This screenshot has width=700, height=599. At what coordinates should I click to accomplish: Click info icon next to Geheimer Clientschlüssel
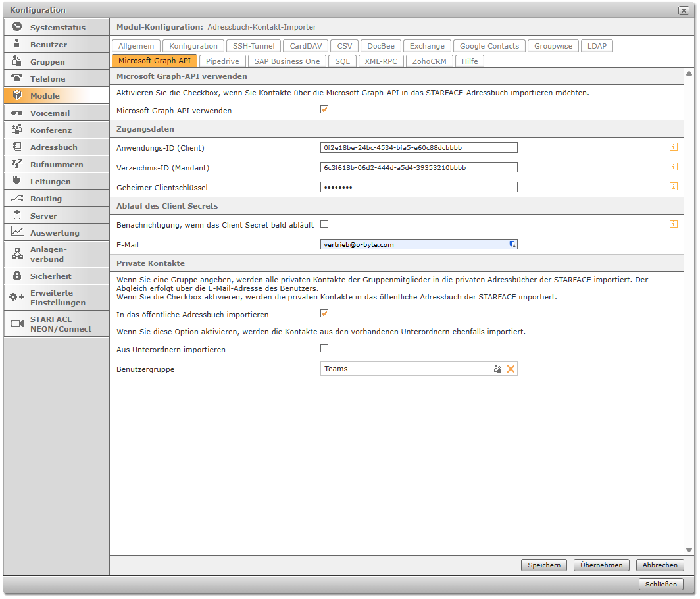[673, 187]
